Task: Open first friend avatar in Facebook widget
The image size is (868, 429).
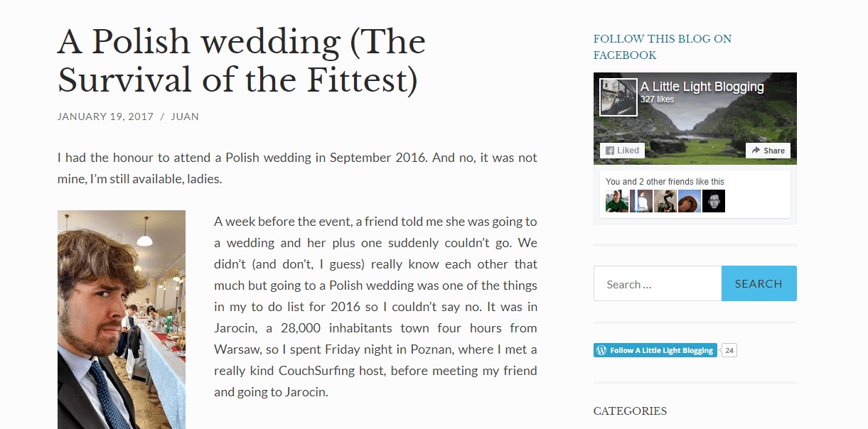Action: click(x=617, y=201)
